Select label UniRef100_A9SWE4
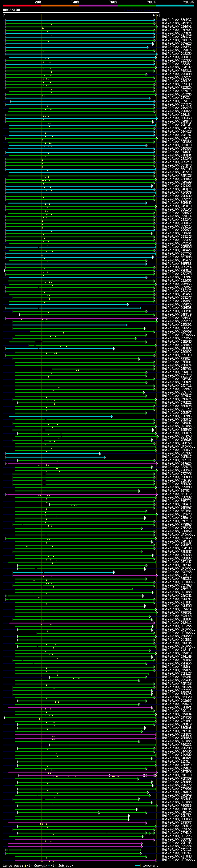 click(177, 358)
